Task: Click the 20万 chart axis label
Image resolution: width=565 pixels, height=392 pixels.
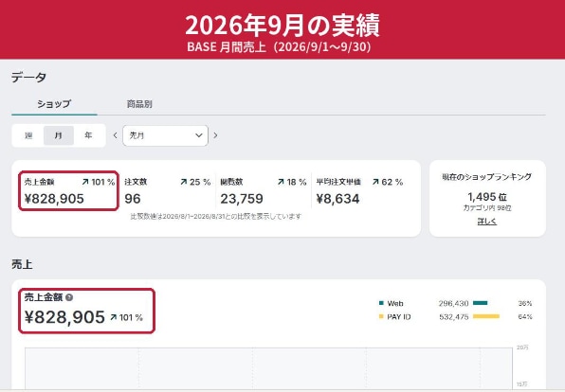Action: [x=522, y=347]
